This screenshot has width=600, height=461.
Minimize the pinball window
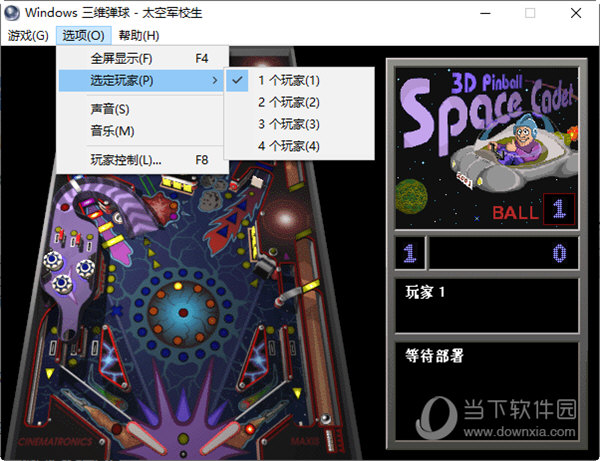485,13
